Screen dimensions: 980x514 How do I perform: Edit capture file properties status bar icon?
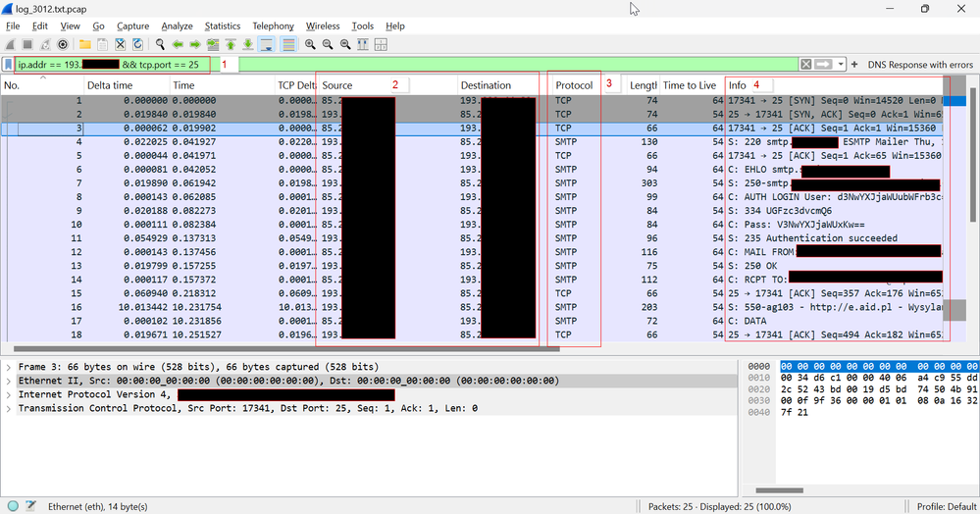pos(30,506)
